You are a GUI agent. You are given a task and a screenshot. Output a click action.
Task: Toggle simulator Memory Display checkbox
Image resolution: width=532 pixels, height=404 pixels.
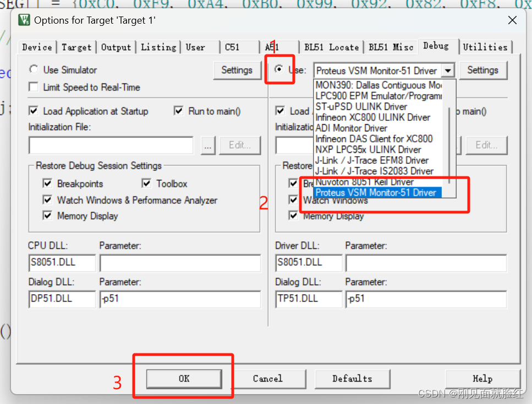(x=47, y=215)
